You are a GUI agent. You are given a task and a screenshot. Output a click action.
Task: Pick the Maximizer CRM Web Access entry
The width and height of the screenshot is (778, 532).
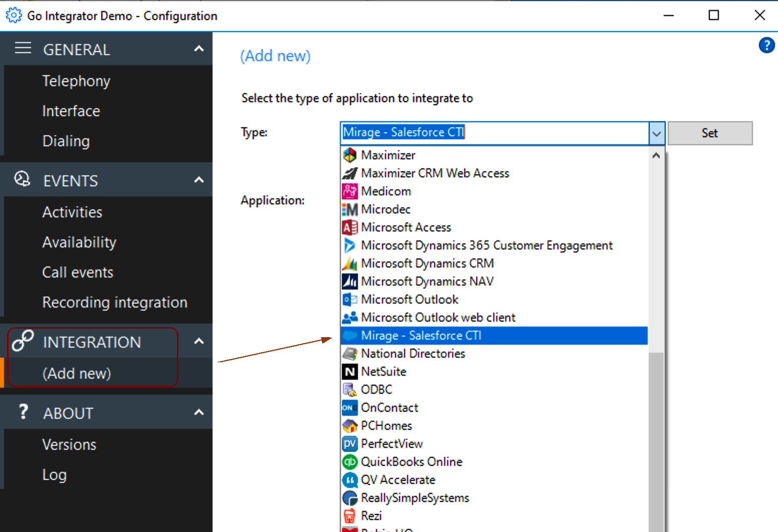494,173
